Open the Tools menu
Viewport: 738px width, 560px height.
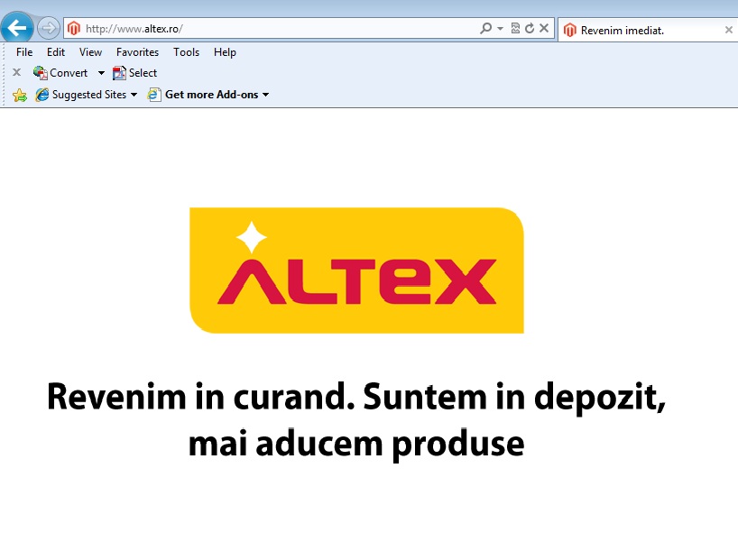click(x=187, y=52)
